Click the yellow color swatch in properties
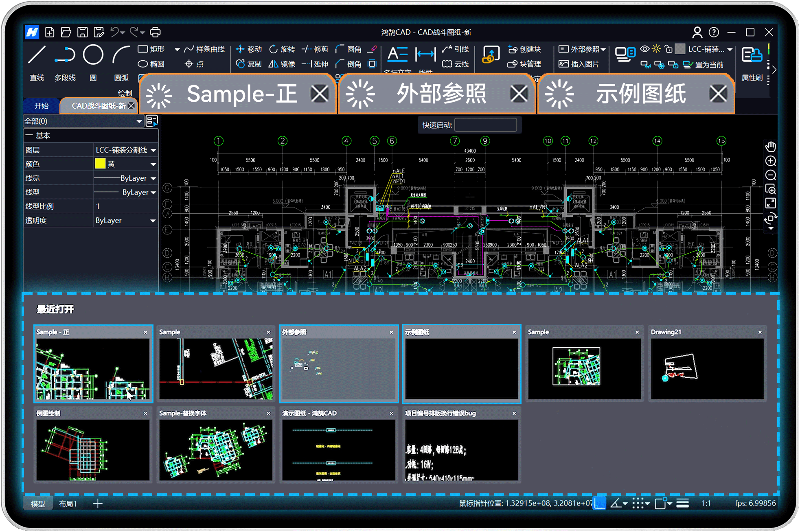 click(100, 164)
